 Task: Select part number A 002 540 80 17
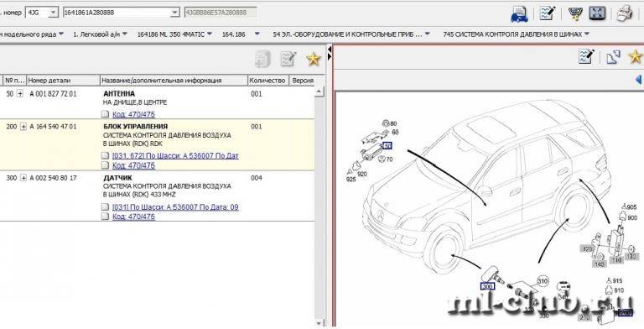pyautogui.click(x=53, y=178)
